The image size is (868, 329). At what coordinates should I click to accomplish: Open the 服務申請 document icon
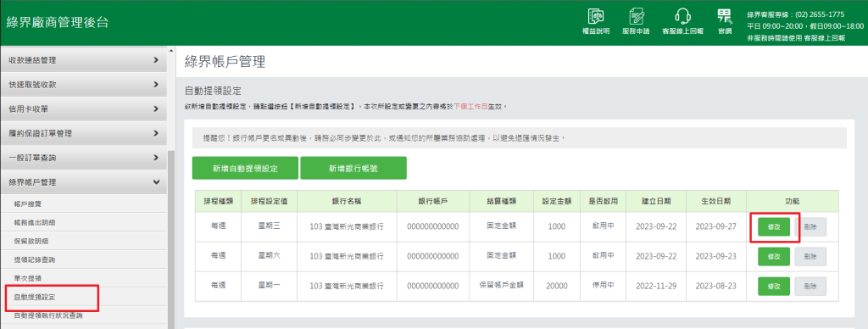pyautogui.click(x=636, y=21)
